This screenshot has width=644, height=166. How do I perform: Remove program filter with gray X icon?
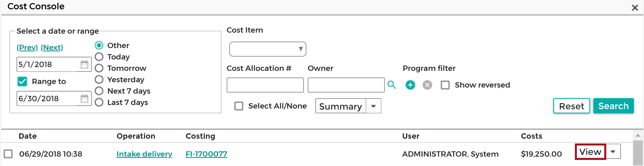click(x=427, y=85)
